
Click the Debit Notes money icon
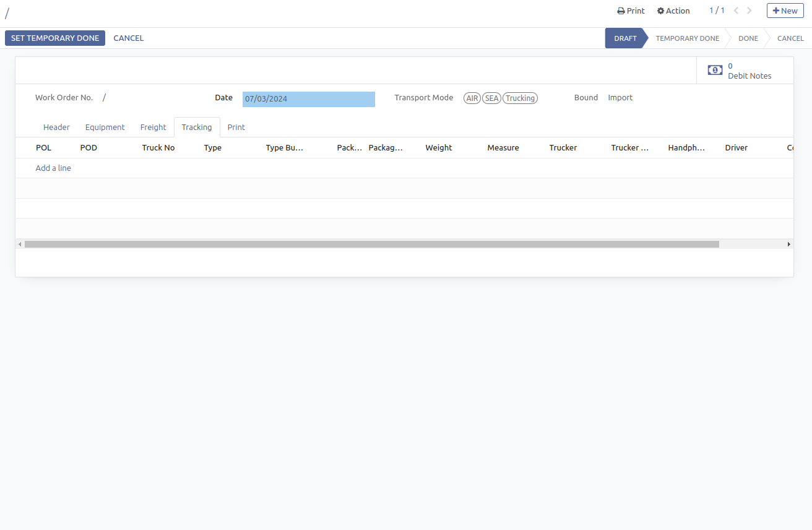click(715, 71)
